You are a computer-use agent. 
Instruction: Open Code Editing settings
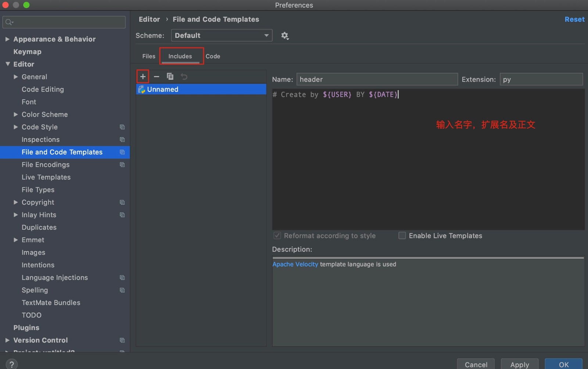43,89
